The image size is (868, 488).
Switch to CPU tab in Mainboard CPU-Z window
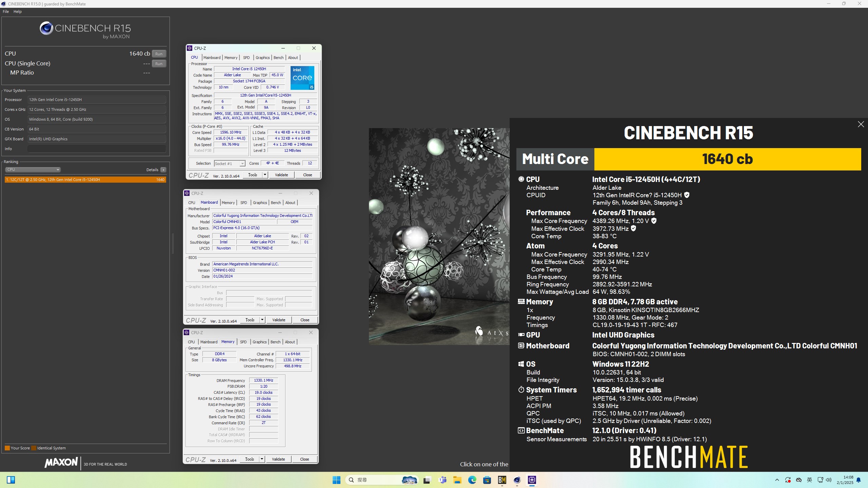[192, 203]
